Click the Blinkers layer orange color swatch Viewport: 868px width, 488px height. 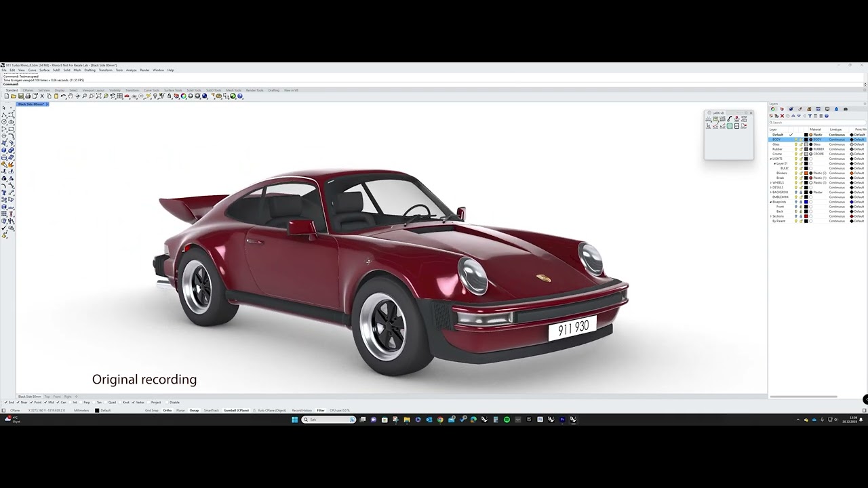pos(806,173)
